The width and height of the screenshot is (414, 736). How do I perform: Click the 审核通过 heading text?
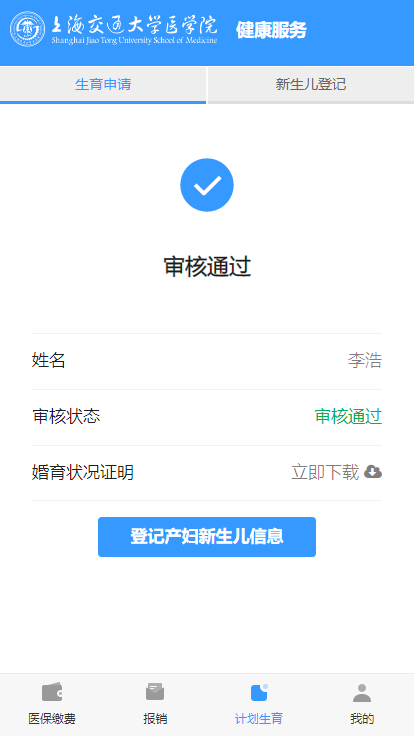[x=207, y=267]
